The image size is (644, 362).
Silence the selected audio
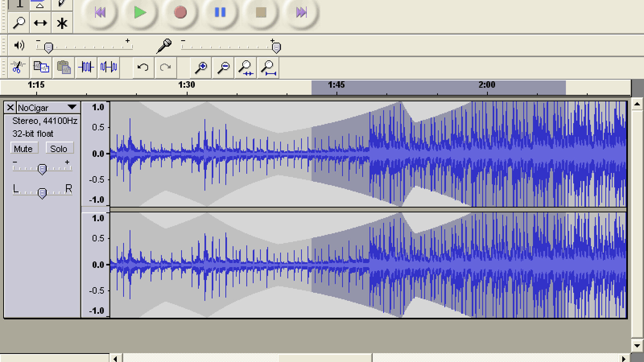[109, 67]
